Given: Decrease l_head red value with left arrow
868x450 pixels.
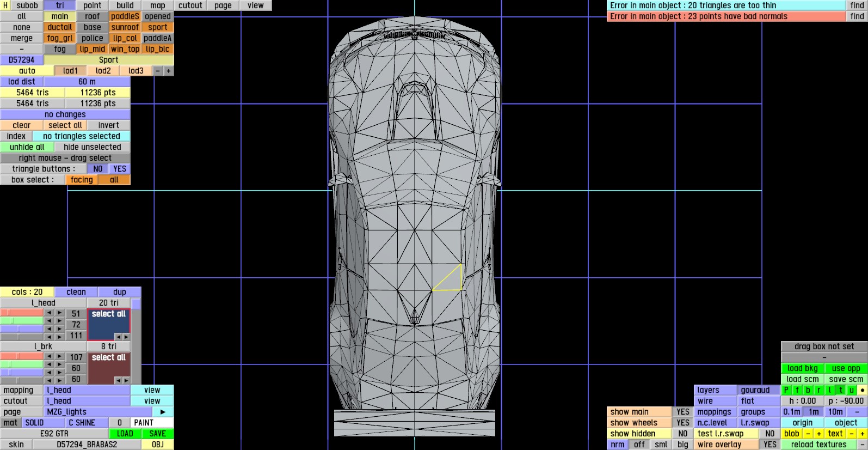Looking at the screenshot, I should [x=49, y=313].
